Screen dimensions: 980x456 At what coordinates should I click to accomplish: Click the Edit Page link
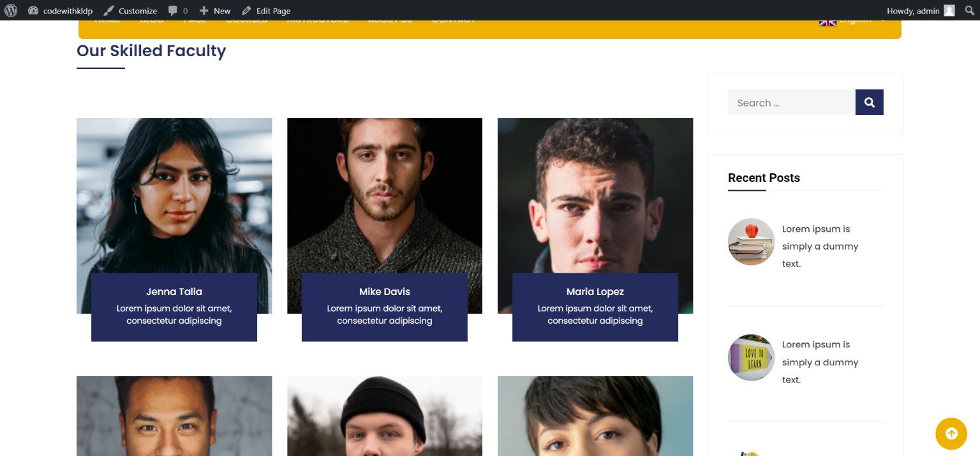point(266,10)
